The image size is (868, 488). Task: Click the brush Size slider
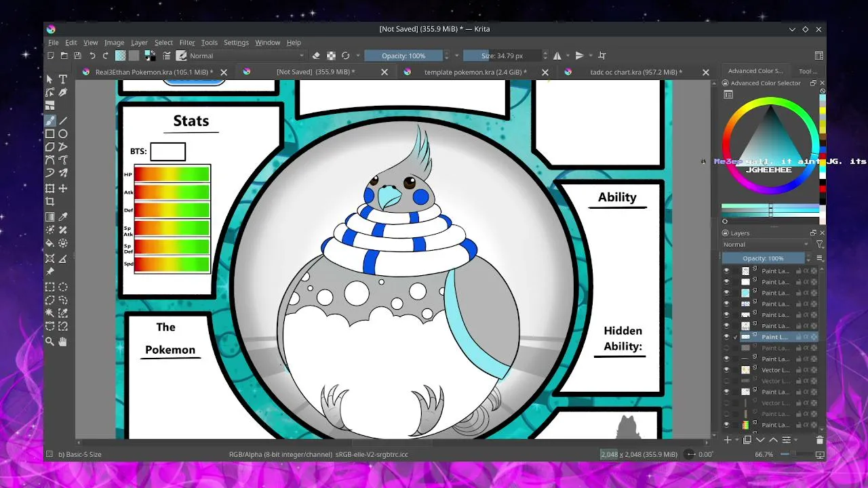coord(502,56)
